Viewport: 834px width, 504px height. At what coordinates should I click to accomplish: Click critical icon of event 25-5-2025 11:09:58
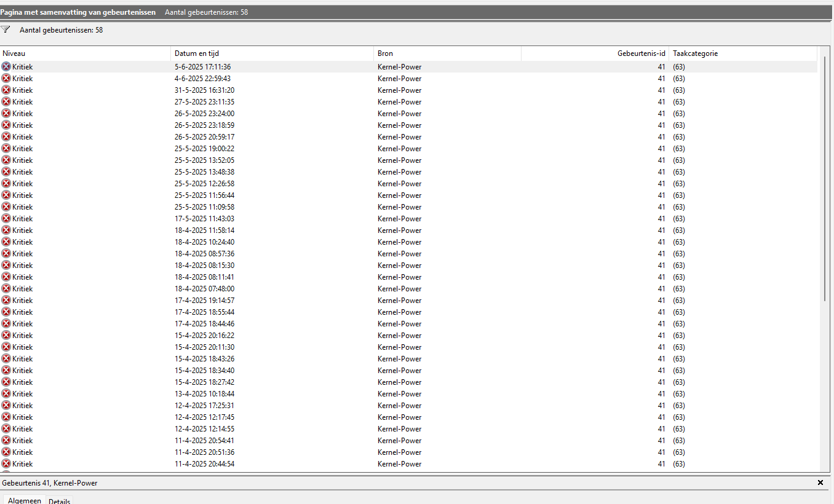(x=6, y=207)
